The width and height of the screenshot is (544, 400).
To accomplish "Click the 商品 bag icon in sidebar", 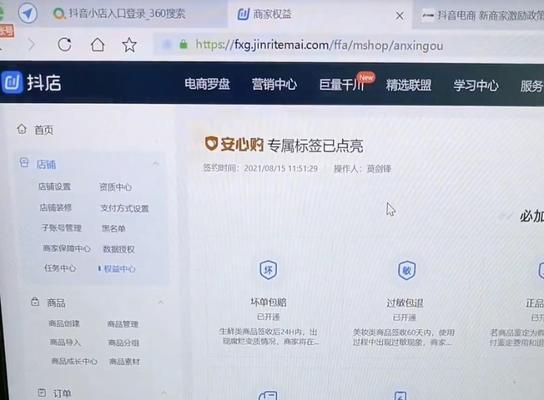I will [35, 301].
